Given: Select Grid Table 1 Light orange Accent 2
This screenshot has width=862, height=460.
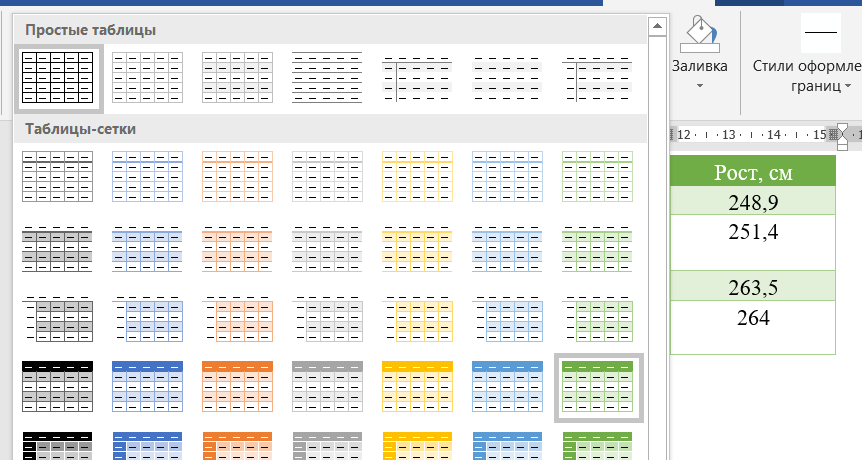Looking at the screenshot, I should 237,176.
